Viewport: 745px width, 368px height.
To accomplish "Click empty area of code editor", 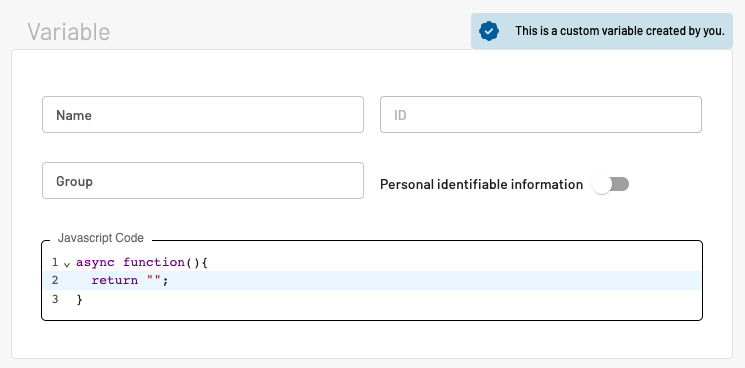I will [428, 304].
